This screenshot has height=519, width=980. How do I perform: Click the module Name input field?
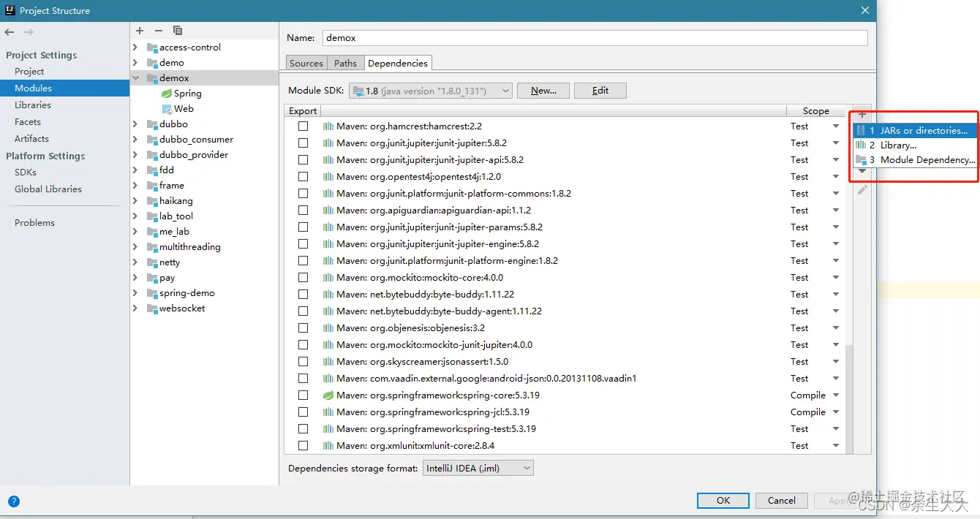[595, 38]
